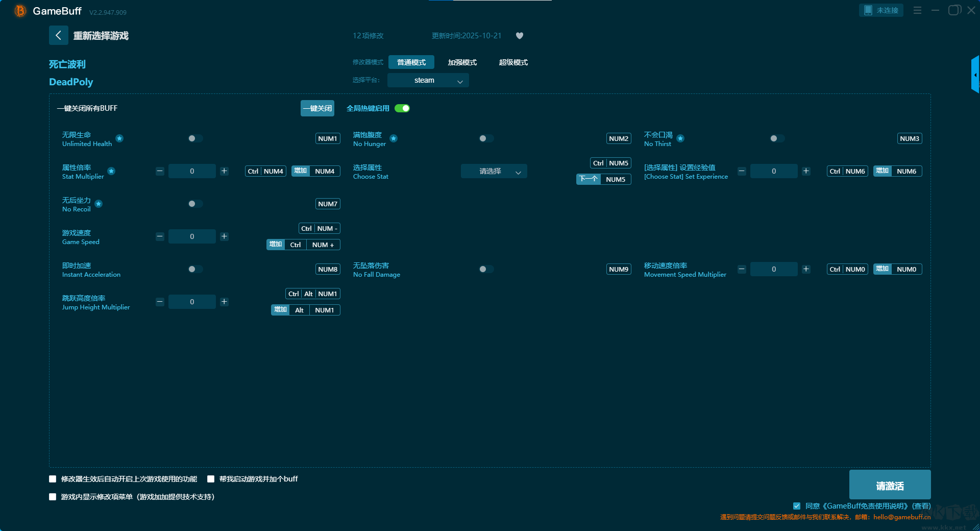This screenshot has width=980, height=531.
Task: Click the Ctrl NUM0 Movement Speed hotkey
Action: pyautogui.click(x=847, y=269)
